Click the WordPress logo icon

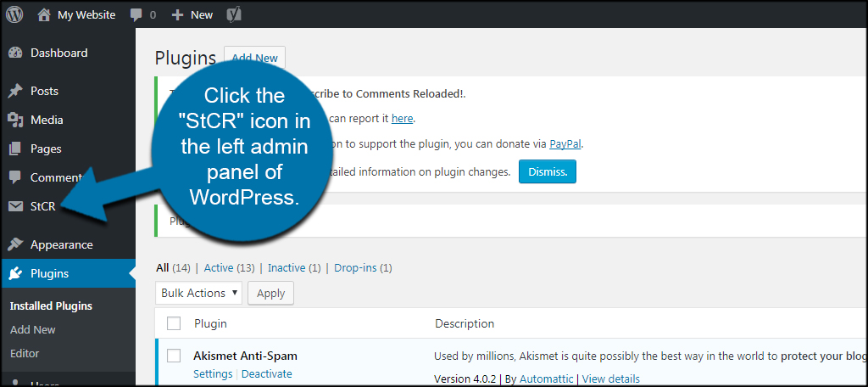pyautogui.click(x=14, y=15)
